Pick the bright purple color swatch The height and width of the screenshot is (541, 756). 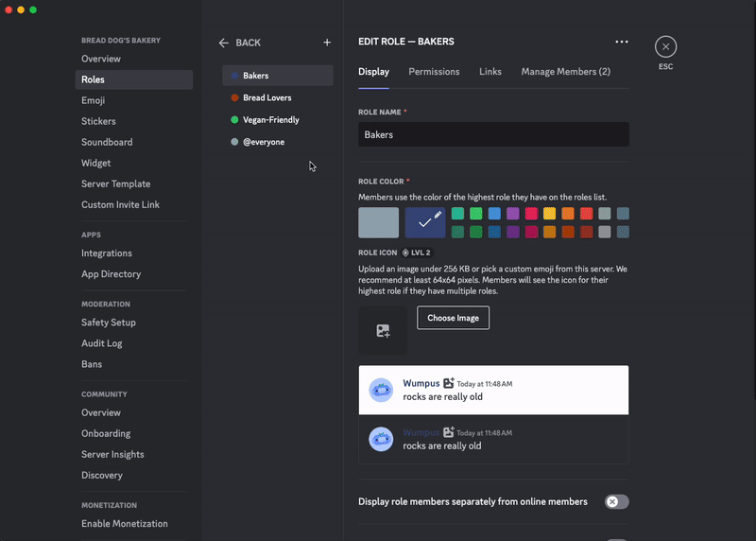coord(513,214)
